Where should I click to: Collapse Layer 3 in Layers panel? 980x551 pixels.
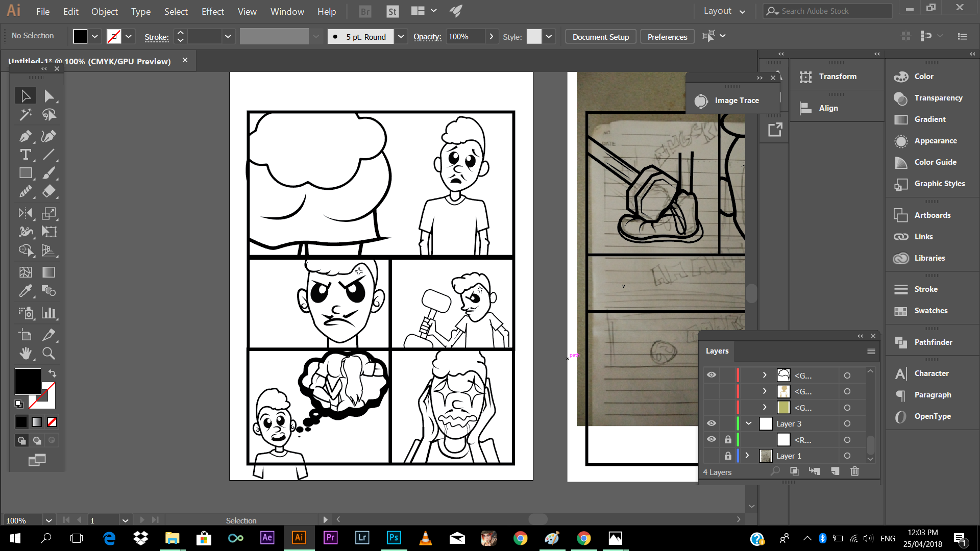(x=749, y=423)
